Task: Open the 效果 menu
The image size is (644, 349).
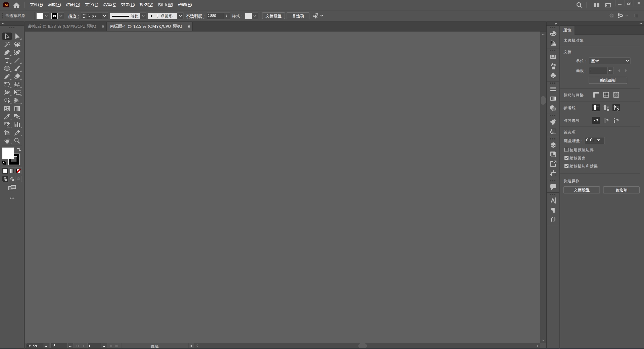Action: [x=128, y=5]
